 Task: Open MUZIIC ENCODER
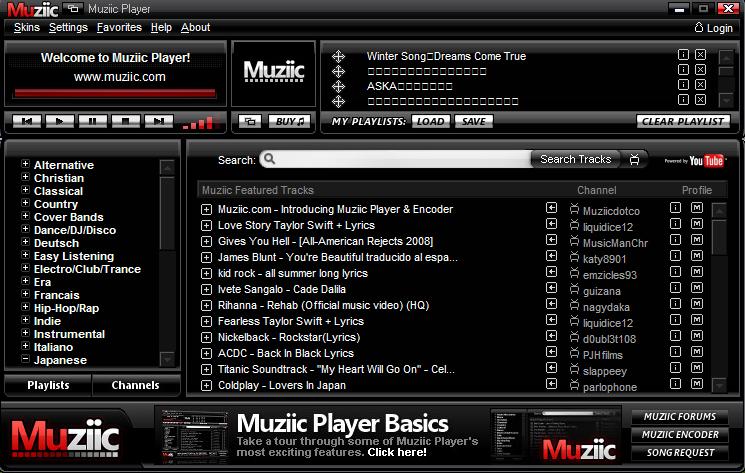[679, 435]
